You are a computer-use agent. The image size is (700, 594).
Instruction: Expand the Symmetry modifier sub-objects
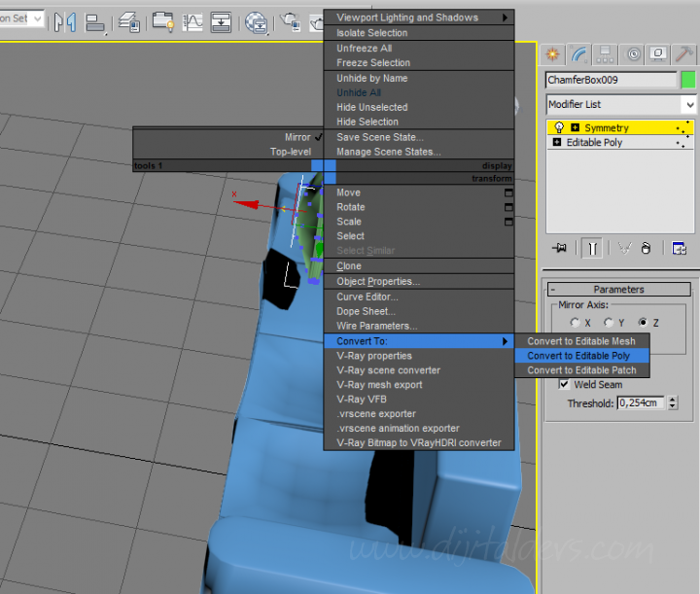(575, 127)
